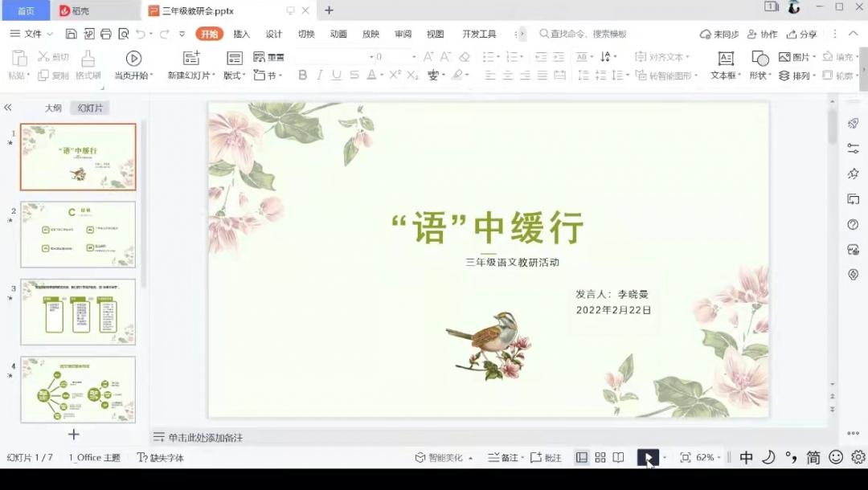Click the notes field 单击此处添加备注
This screenshot has width=868, height=490.
[205, 438]
